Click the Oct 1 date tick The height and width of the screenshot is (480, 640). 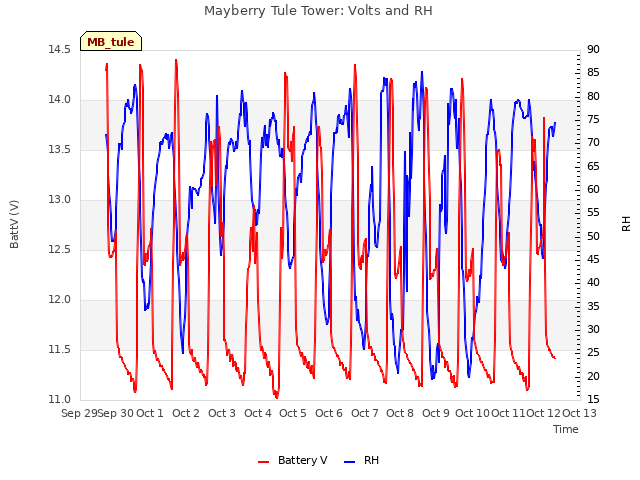click(x=150, y=413)
